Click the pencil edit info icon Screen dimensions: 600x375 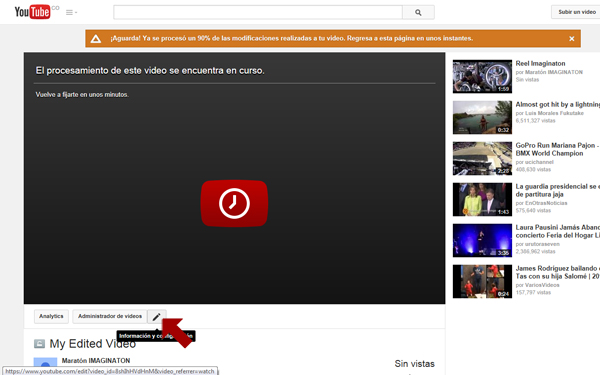click(157, 316)
